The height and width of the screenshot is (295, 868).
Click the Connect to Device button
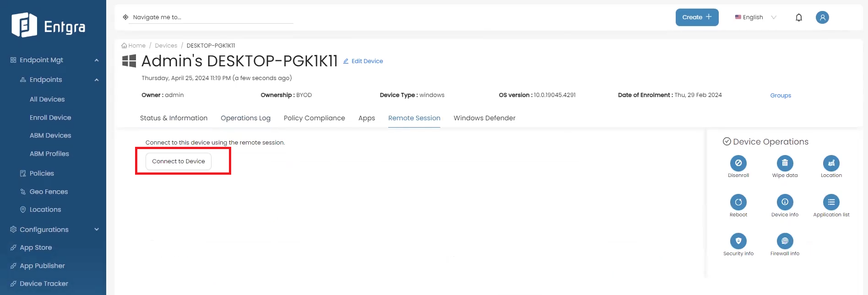[x=178, y=161]
